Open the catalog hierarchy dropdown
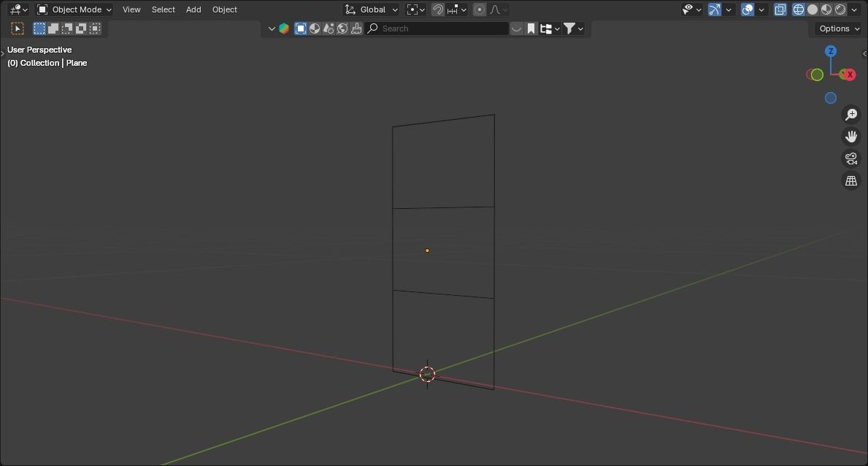 [550, 28]
